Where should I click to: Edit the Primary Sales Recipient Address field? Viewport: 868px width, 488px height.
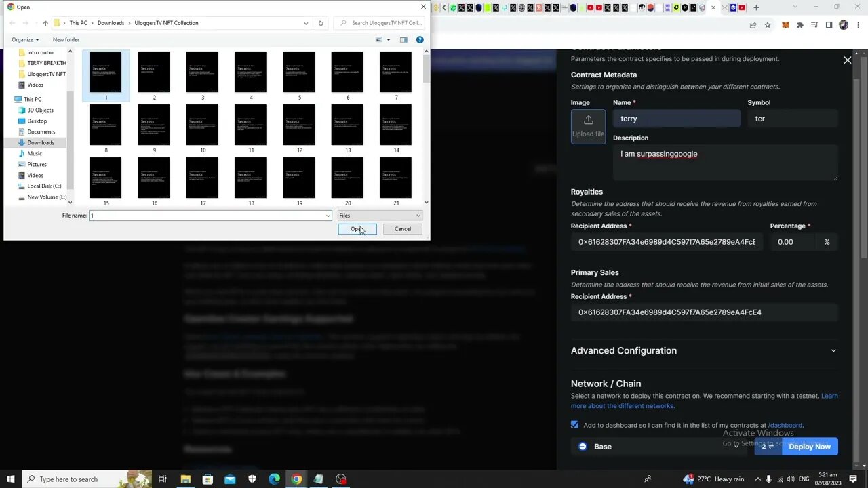pyautogui.click(x=705, y=312)
